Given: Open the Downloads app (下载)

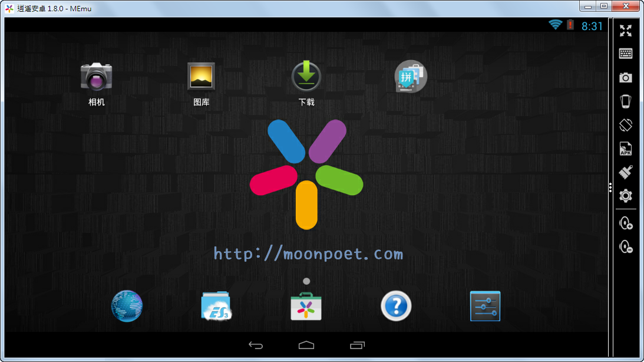Looking at the screenshot, I should [306, 77].
